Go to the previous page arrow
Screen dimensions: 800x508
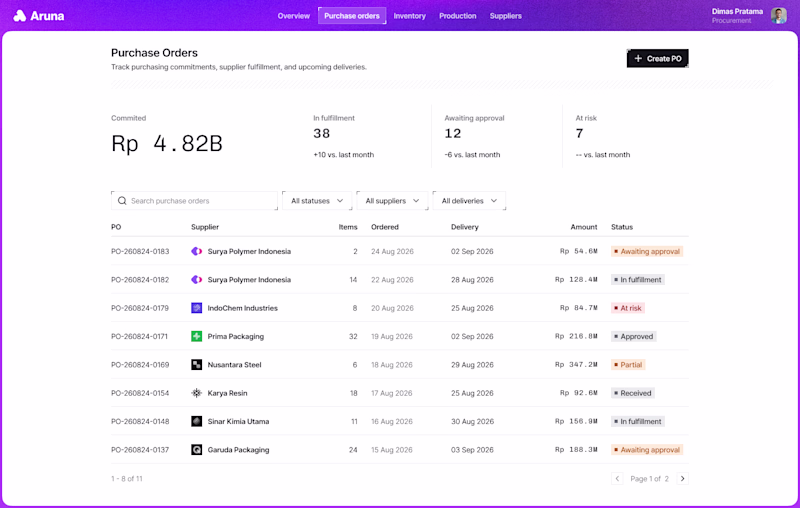click(617, 478)
